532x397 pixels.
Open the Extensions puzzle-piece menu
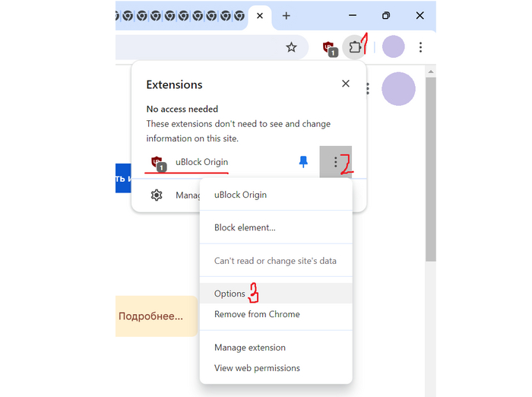(355, 47)
